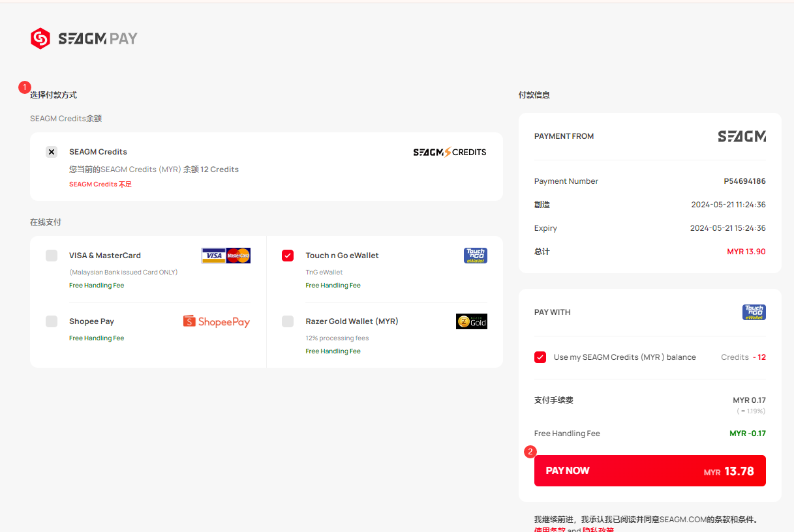Click the 付款信息 heading
Viewport: 794px width, 532px height.
click(534, 95)
